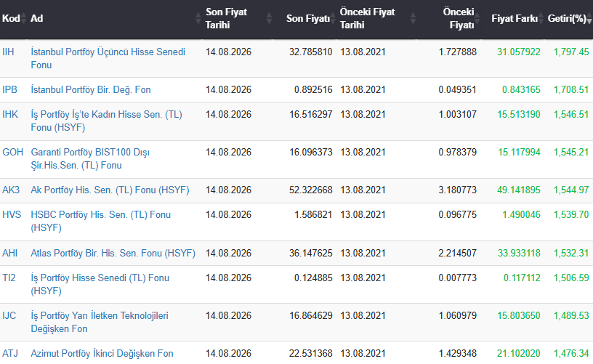This screenshot has width=593, height=364.
Task: Open İstanbul Portföy Üçüncü Hisse Senedi Fonu
Action: coord(108,58)
